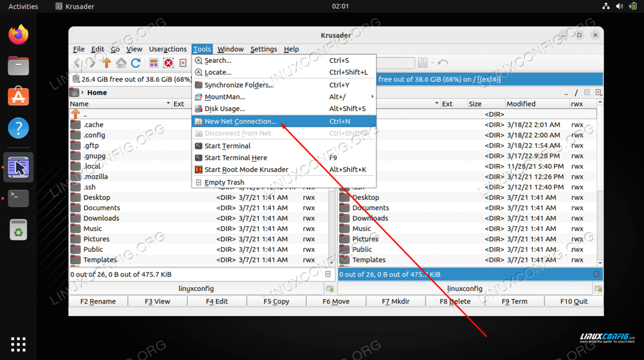Viewport: 644px width, 360px height.
Task: Click the grey bookmark icon in right panel header
Action: point(587,92)
